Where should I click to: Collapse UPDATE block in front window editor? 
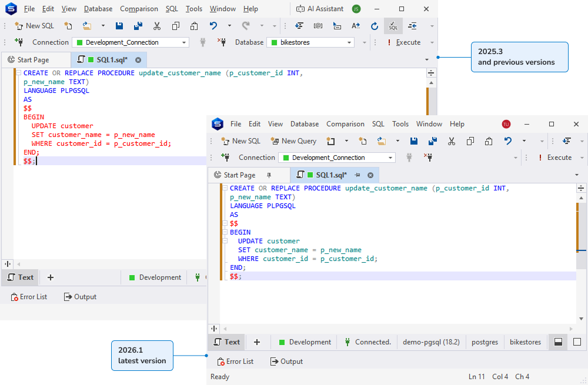coord(225,240)
